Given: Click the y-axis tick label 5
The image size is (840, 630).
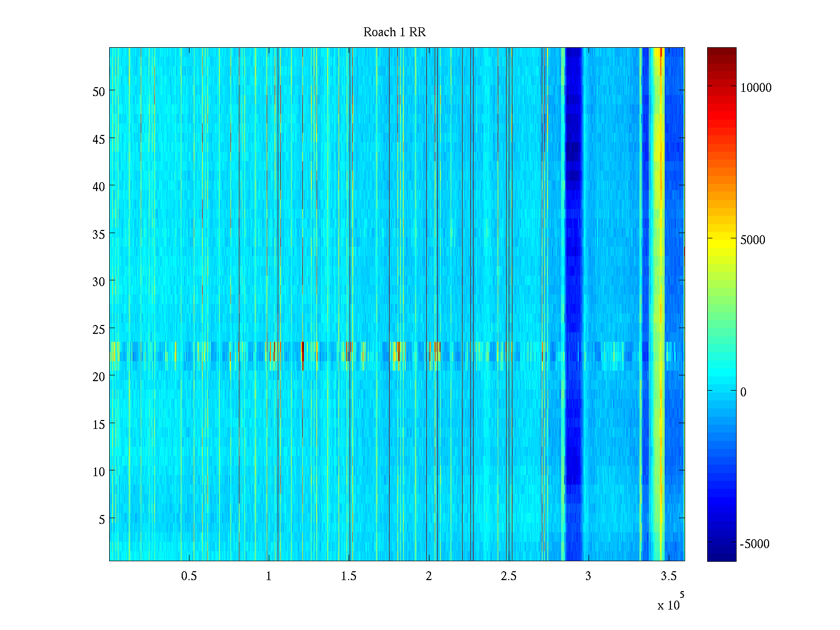Looking at the screenshot, I should tap(101, 519).
